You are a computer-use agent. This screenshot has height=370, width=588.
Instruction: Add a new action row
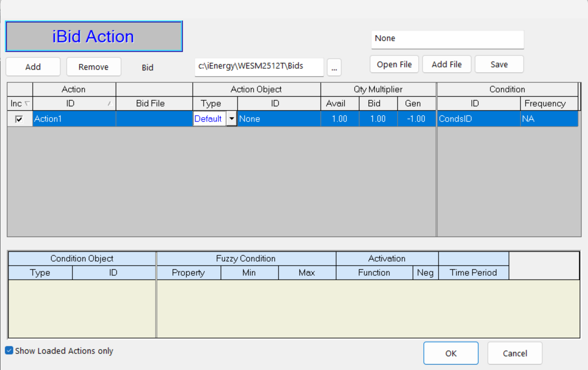coord(33,67)
